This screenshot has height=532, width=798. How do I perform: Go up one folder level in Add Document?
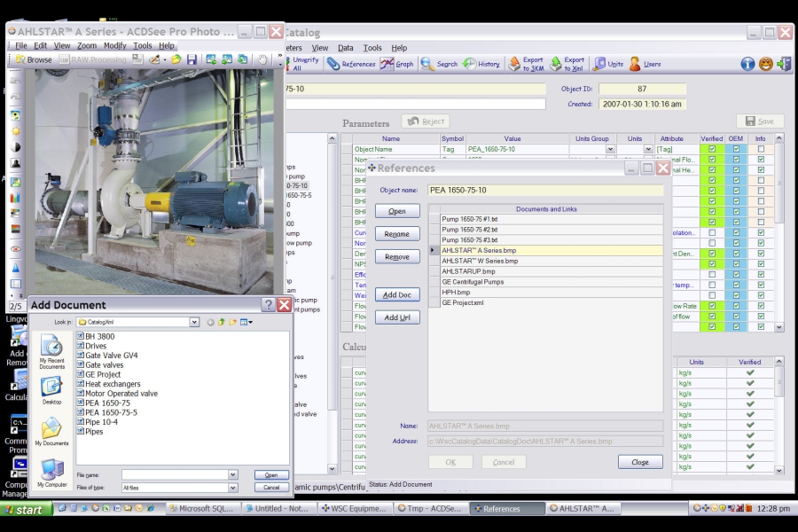[222, 322]
